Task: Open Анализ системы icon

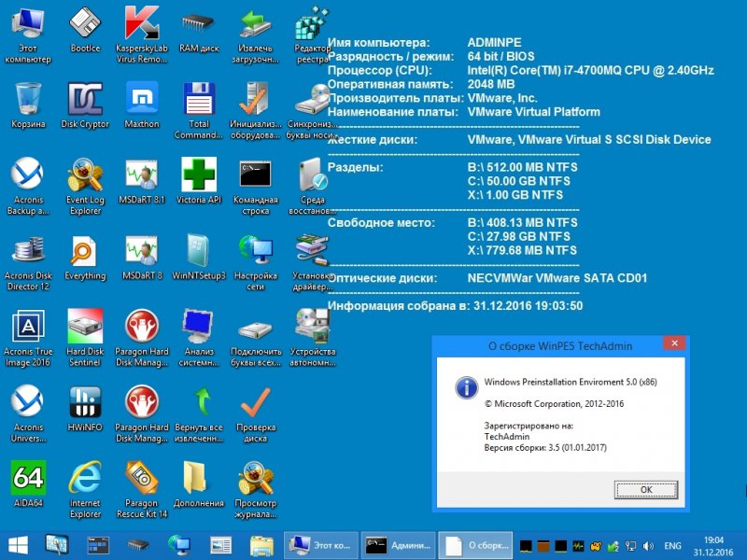Action: (x=199, y=338)
